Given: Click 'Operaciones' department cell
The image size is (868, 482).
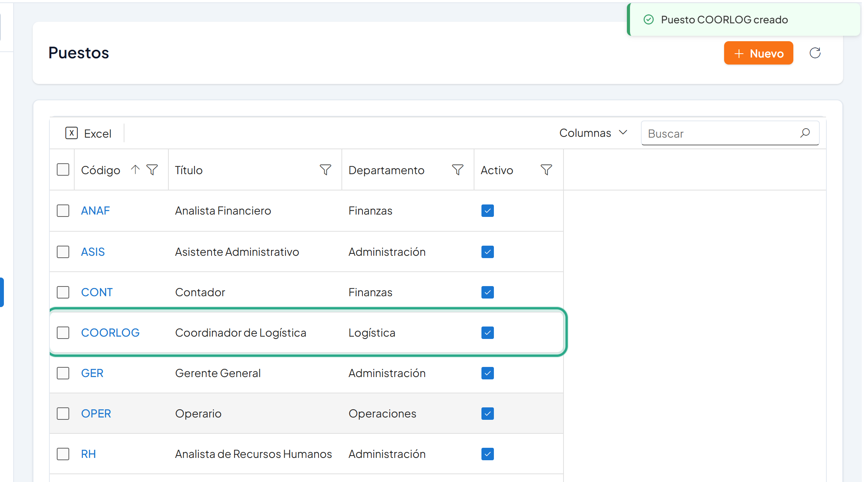Looking at the screenshot, I should click(382, 414).
